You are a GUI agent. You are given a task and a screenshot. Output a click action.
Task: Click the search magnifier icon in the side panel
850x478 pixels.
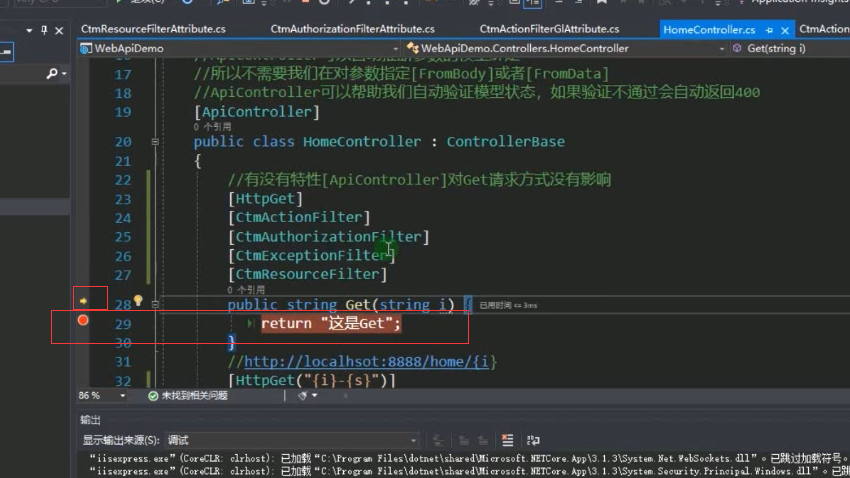(52, 73)
